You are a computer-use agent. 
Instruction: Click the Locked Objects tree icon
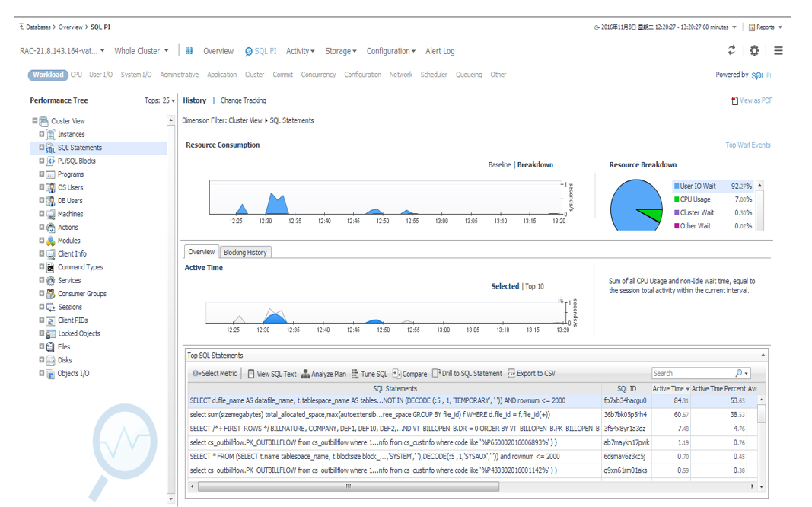coord(50,334)
